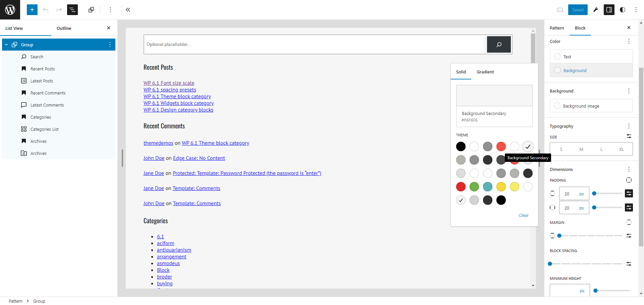Click the 'Optional placeholder…' search field
Screen dimensions: 644x305
coord(315,45)
